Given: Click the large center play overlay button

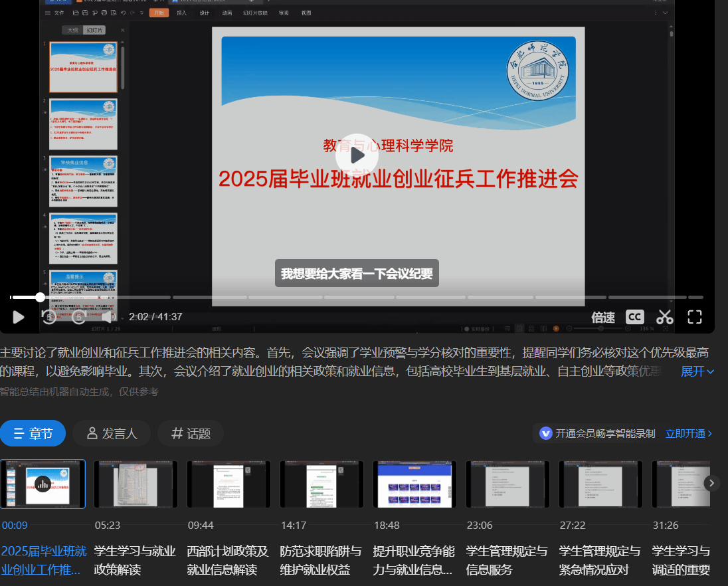Looking at the screenshot, I should pyautogui.click(x=357, y=155).
